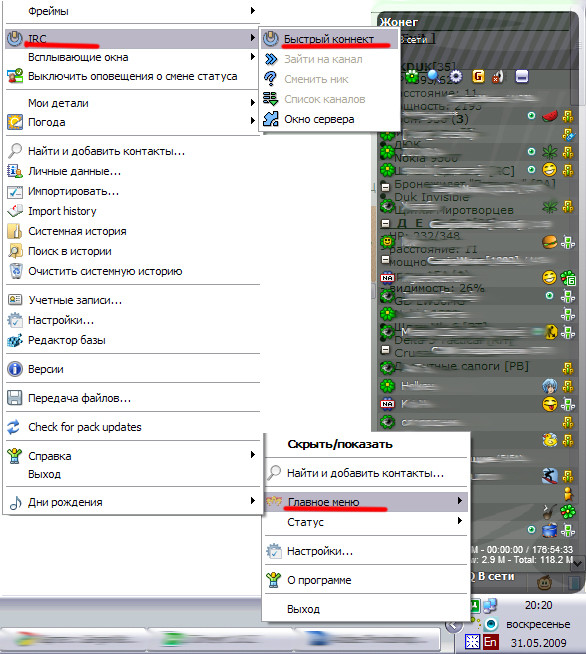Click the В сети filter label under Жонег title
Viewport: 586px width, 654px height.
point(415,40)
